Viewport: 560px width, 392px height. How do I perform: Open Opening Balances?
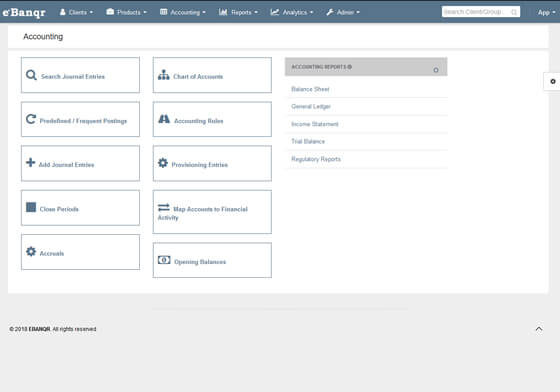(212, 260)
